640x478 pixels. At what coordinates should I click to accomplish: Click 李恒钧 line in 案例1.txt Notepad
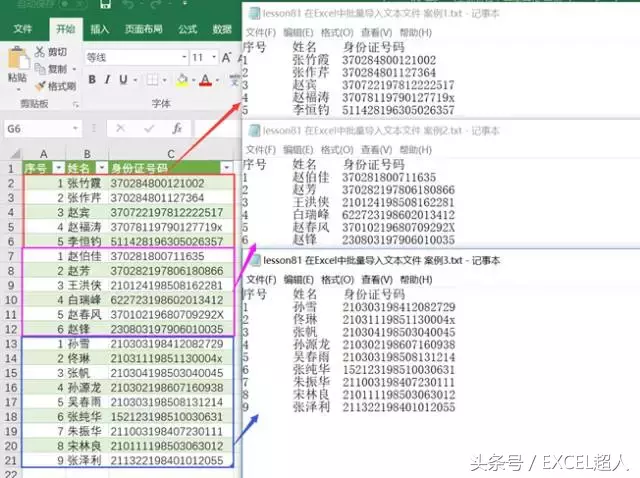coord(349,110)
